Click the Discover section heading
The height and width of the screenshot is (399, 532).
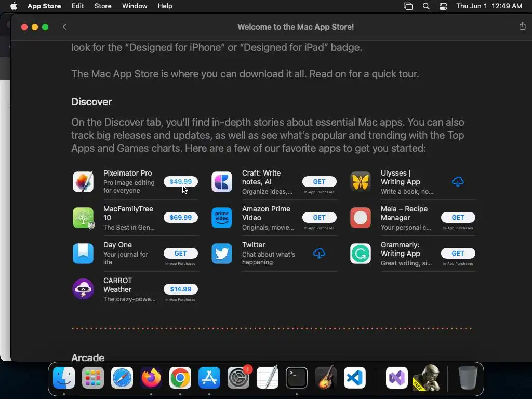[91, 102]
